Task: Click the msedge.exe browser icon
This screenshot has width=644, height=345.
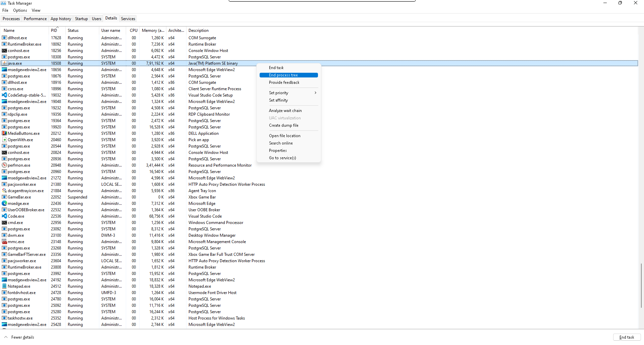Action: click(x=4, y=204)
